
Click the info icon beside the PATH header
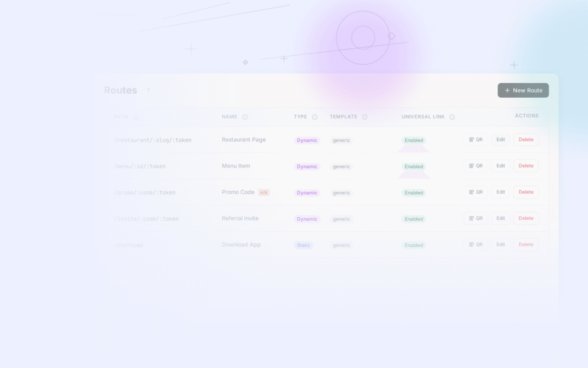136,117
